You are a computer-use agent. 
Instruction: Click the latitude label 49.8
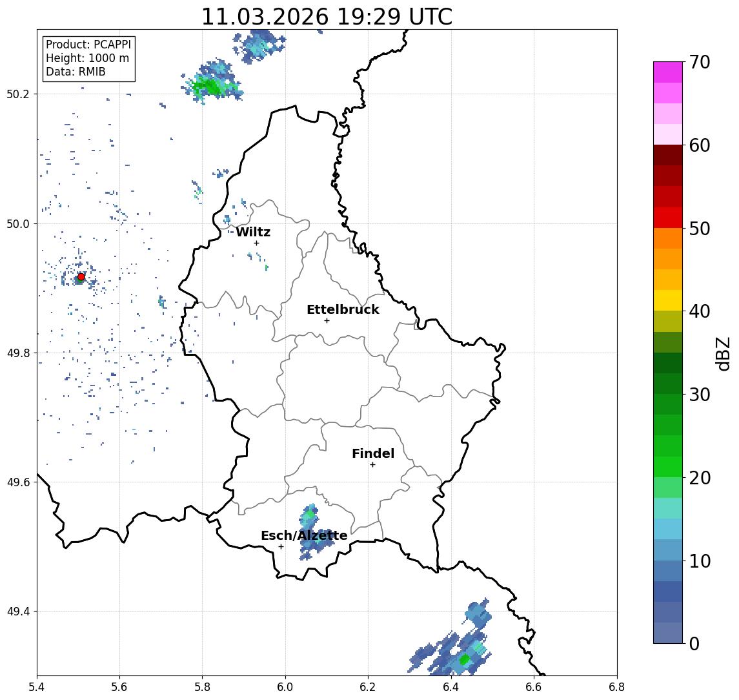pyautogui.click(x=17, y=353)
